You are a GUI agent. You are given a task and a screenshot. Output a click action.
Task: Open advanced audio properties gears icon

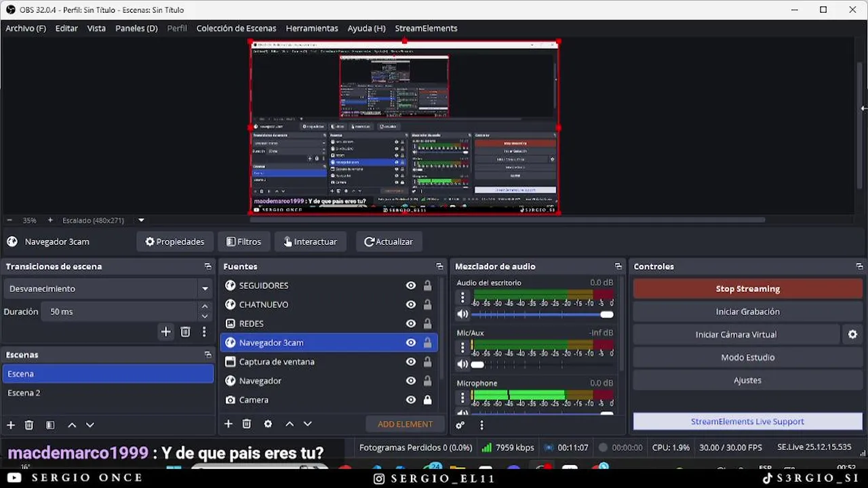click(460, 425)
